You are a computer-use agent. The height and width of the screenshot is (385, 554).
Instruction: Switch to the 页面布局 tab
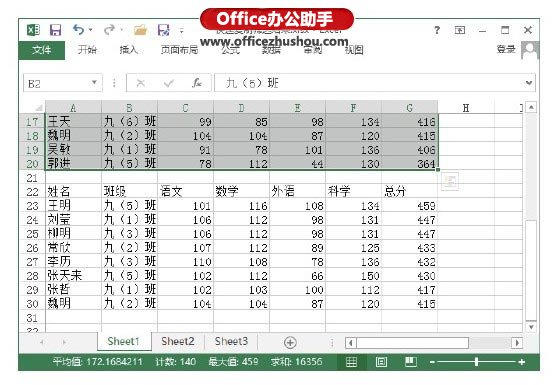click(179, 50)
